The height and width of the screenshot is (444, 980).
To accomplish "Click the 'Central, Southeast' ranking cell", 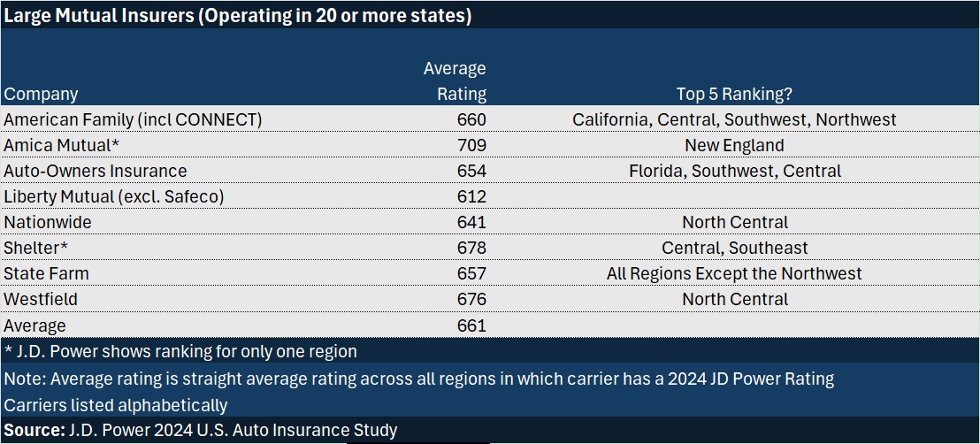I will click(733, 248).
